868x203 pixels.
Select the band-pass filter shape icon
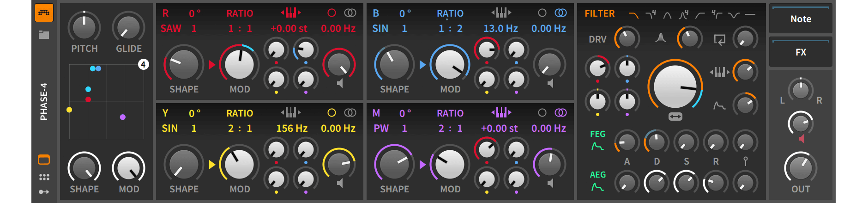(x=667, y=15)
